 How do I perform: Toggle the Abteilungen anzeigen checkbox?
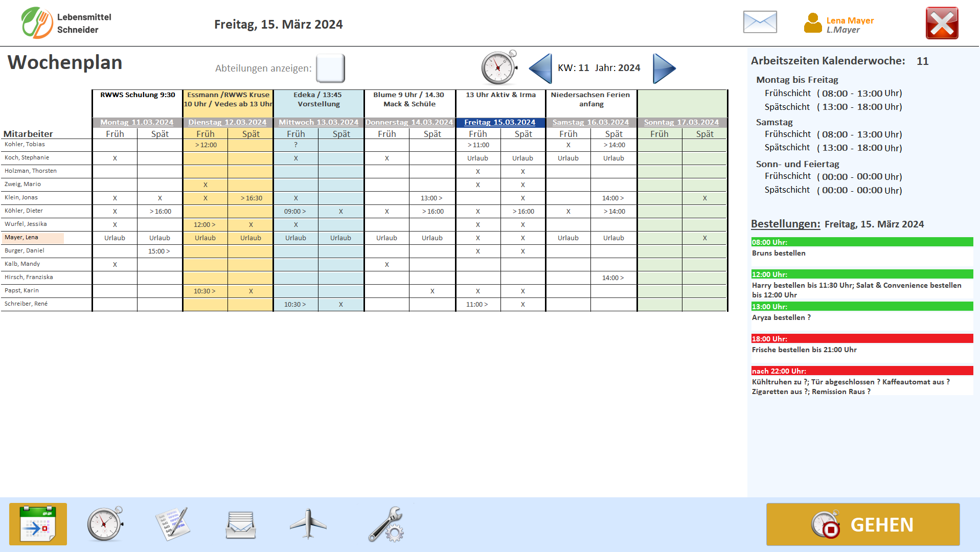(330, 68)
